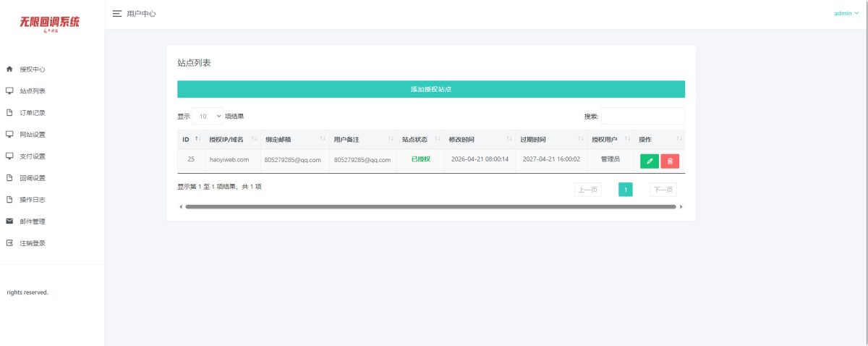Click the left arrow of the horizontal scrollbar
The image size is (868, 346).
[180, 206]
